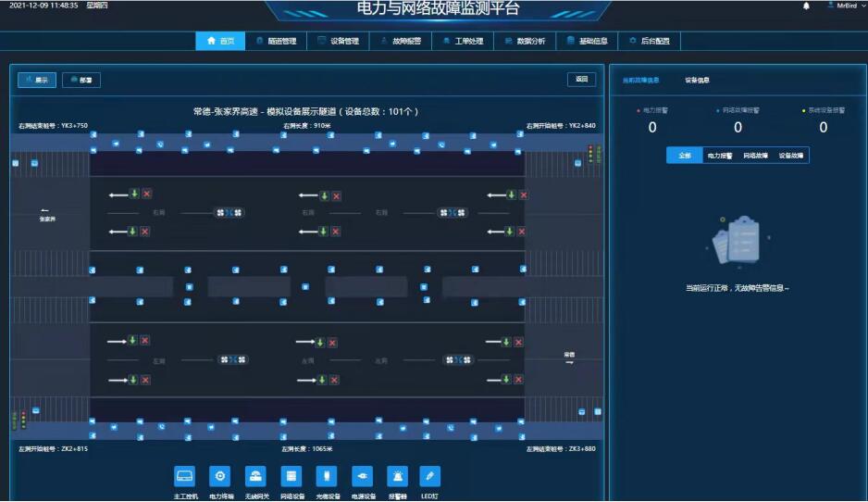Viewport: 868px width, 502px height.
Task: Filter faults by 网络故障
Action: [756, 156]
